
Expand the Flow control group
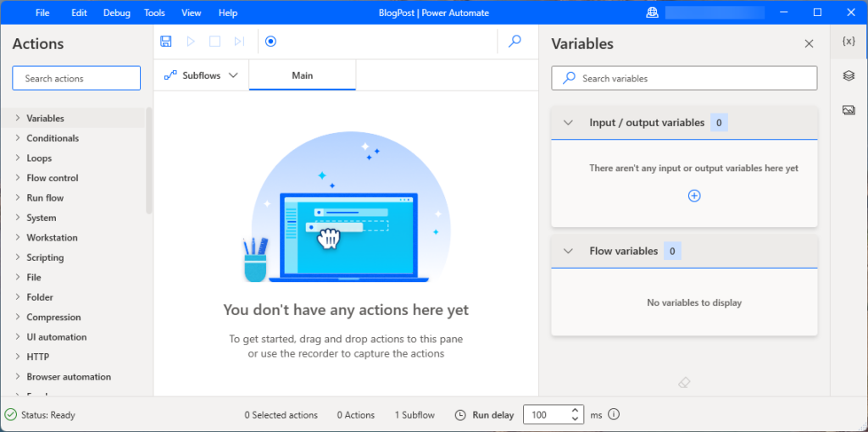tap(18, 178)
